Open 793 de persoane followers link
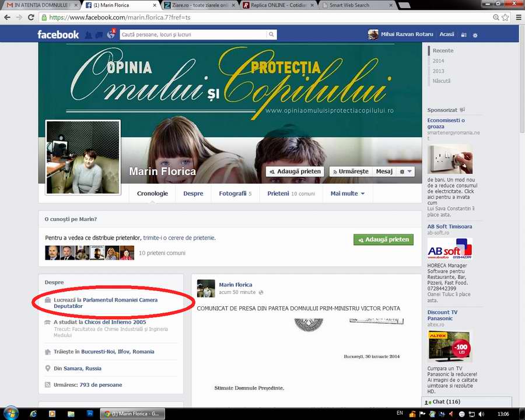The width and height of the screenshot is (525, 420). pyautogui.click(x=101, y=385)
